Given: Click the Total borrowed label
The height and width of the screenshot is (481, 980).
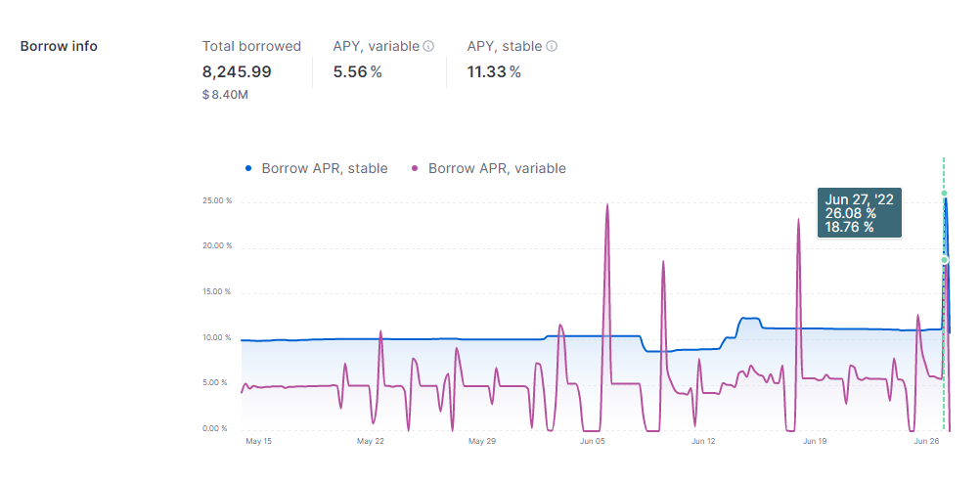Looking at the screenshot, I should pyautogui.click(x=251, y=46).
